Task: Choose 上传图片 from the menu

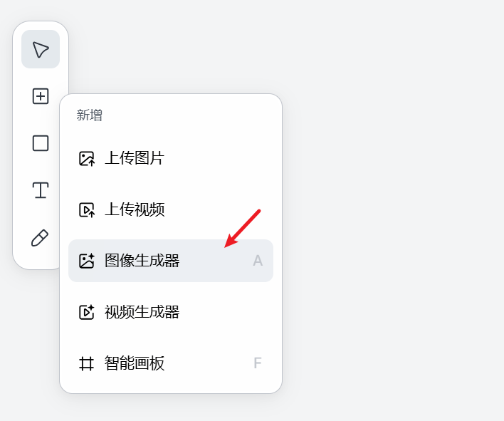Action: (135, 158)
